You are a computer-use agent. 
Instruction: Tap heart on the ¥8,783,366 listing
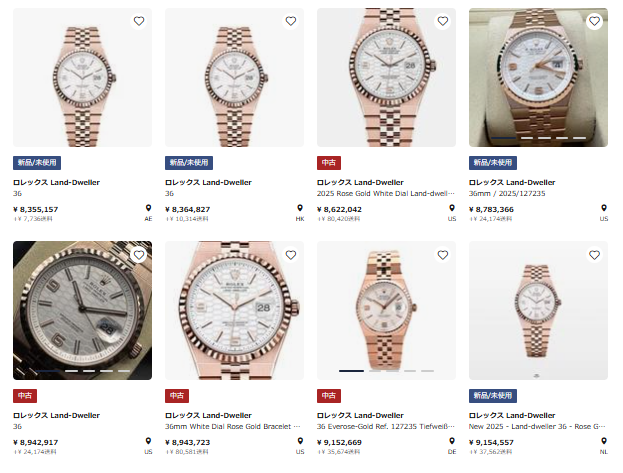click(594, 21)
